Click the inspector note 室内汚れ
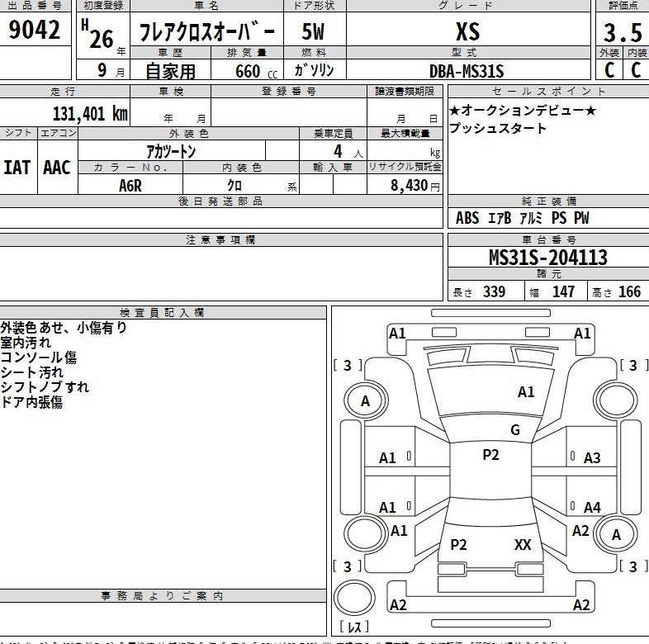 [26, 343]
